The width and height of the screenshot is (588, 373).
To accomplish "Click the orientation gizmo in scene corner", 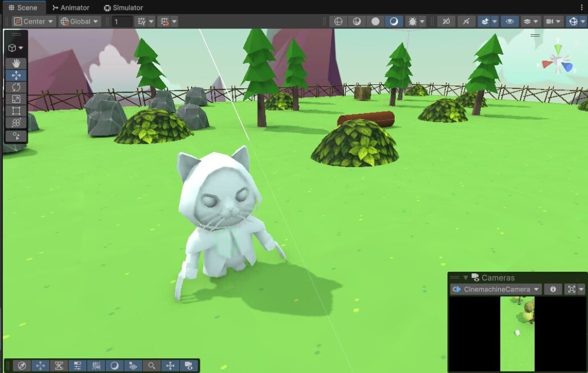I will 558,61.
